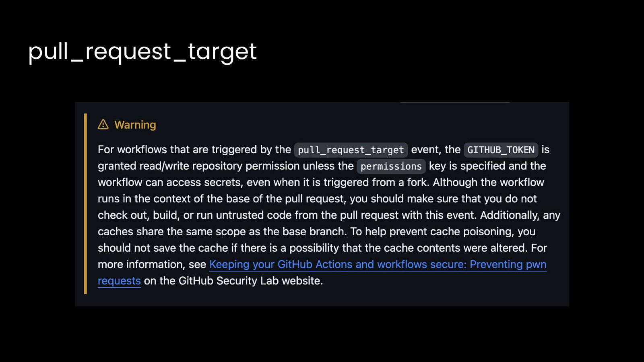
Task: Click the slide title "pull_request_target"
Action: [x=142, y=51]
